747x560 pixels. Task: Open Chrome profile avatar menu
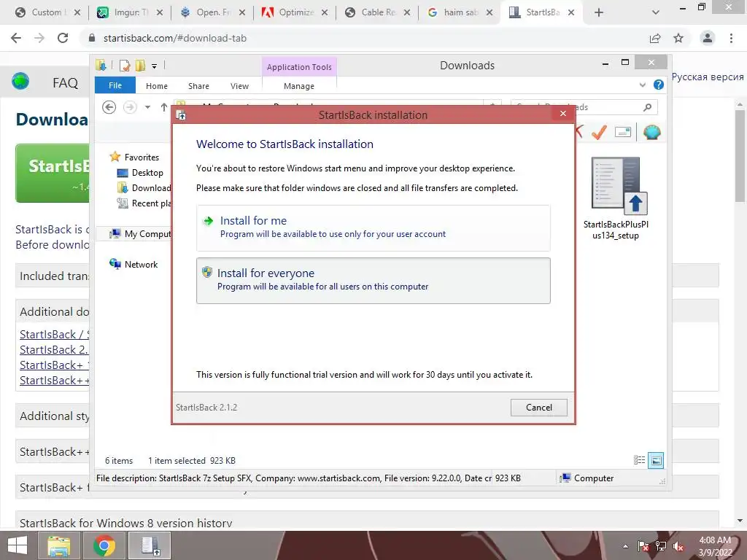pos(708,38)
